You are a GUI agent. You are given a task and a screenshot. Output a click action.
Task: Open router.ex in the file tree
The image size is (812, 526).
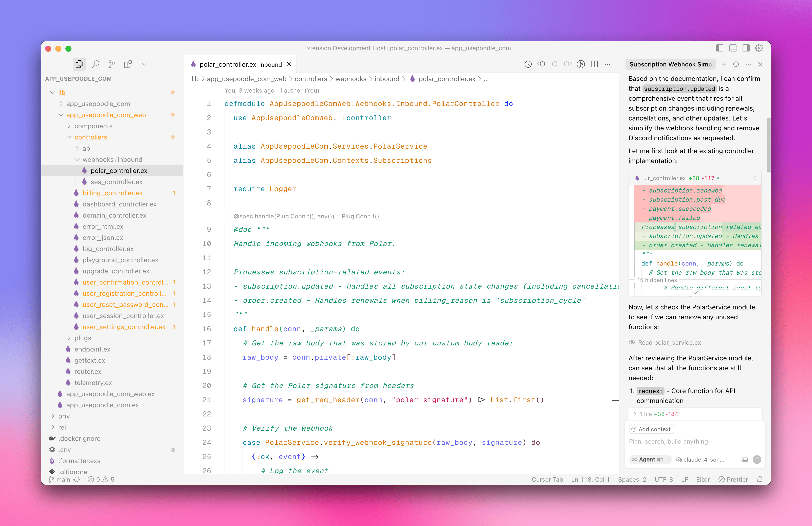click(x=88, y=371)
